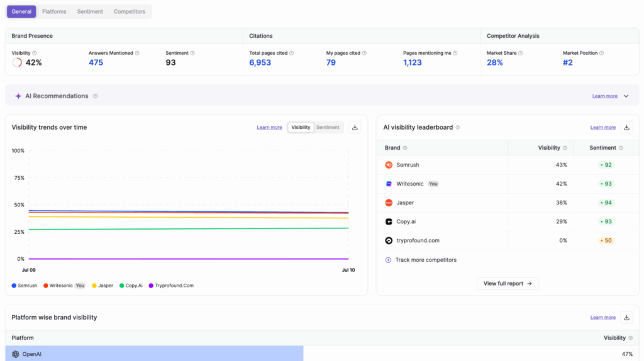Click Pages mentioning me value 1,123
Image resolution: width=644 pixels, height=361 pixels.
[x=413, y=62]
